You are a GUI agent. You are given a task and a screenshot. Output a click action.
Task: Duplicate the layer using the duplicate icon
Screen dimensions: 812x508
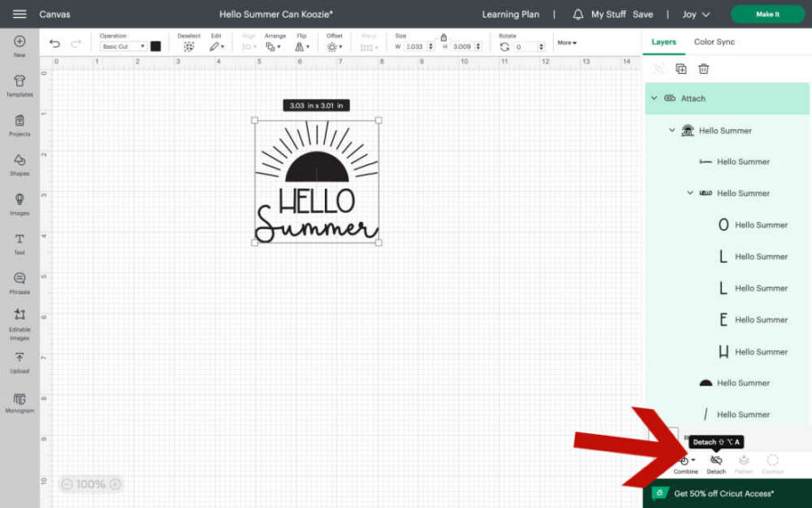coord(681,69)
